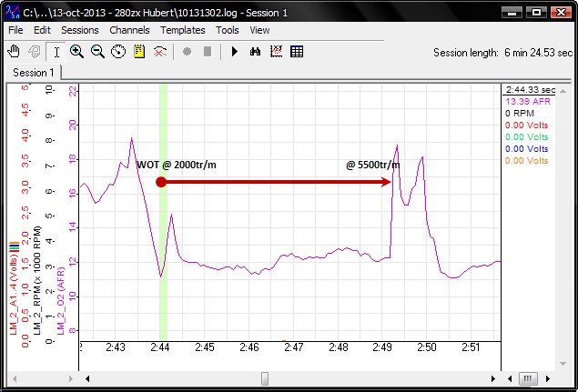
Task: Open the Tools menu
Action: 228,30
